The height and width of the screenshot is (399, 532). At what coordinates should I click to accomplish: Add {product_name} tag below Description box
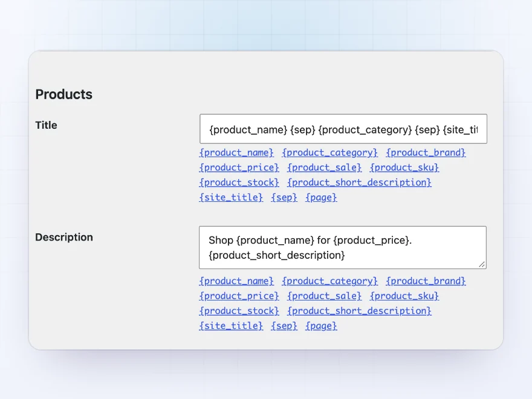click(236, 281)
